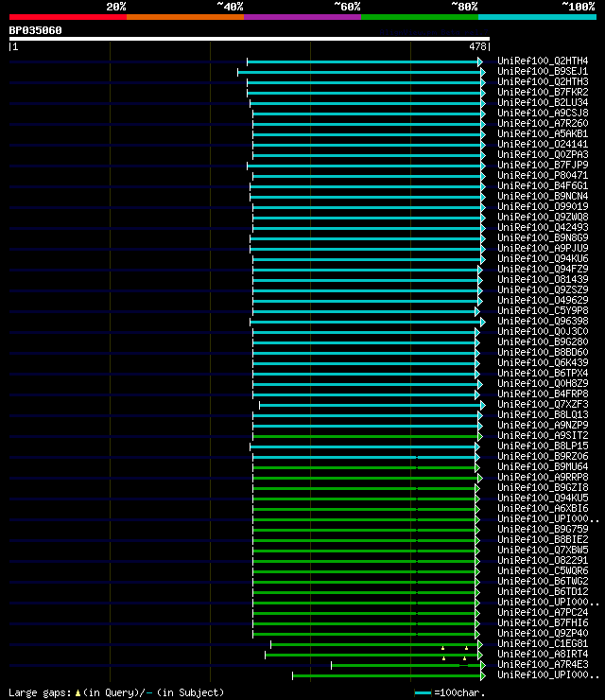The image size is (605, 700).
Task: Select the UniRef100_A6XBI6 label
Action: click(543, 508)
